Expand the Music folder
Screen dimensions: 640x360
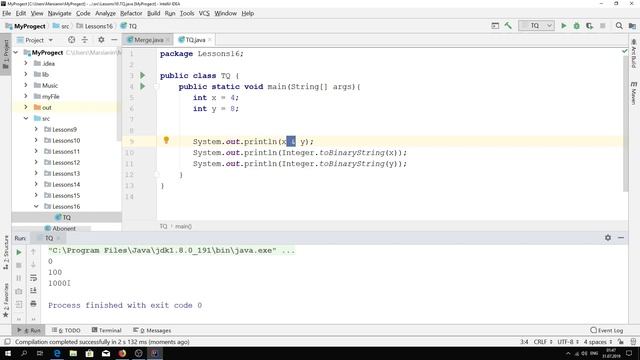26,85
